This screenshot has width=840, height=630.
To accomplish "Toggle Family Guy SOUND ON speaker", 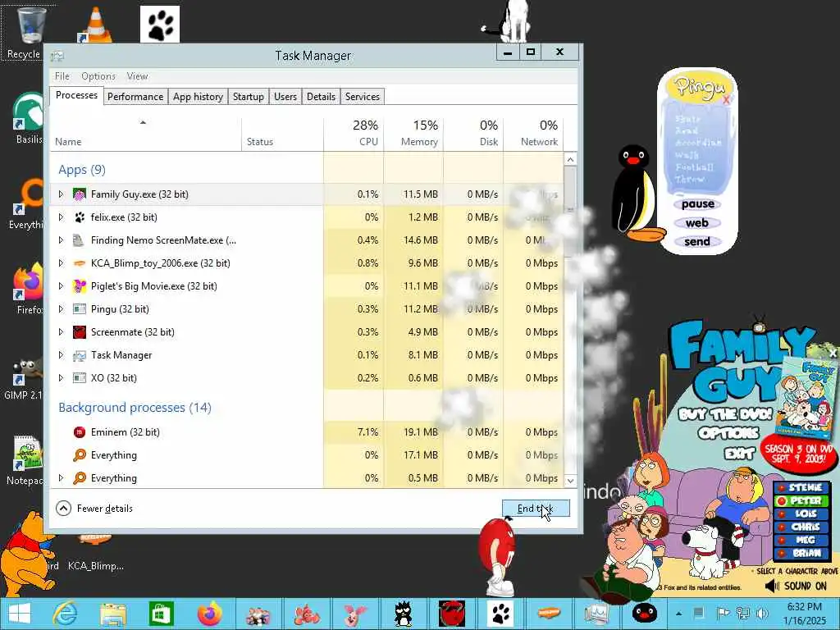I will [772, 586].
